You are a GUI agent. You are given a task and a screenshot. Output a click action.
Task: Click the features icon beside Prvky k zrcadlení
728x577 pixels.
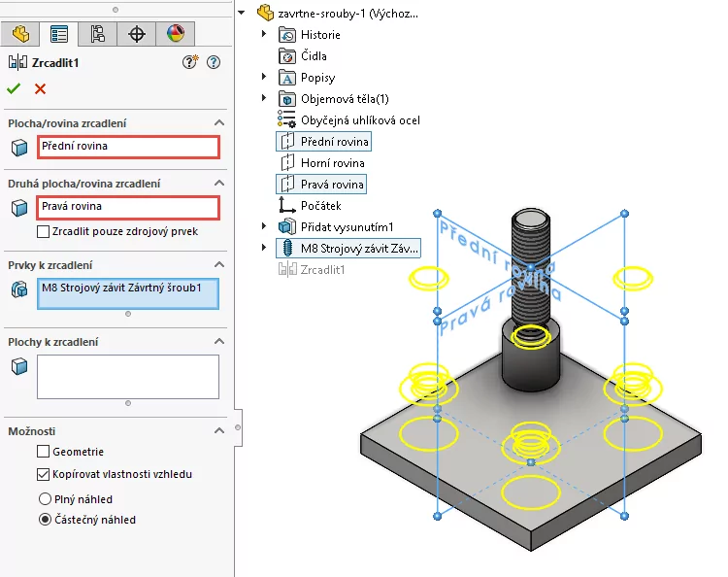(x=19, y=288)
